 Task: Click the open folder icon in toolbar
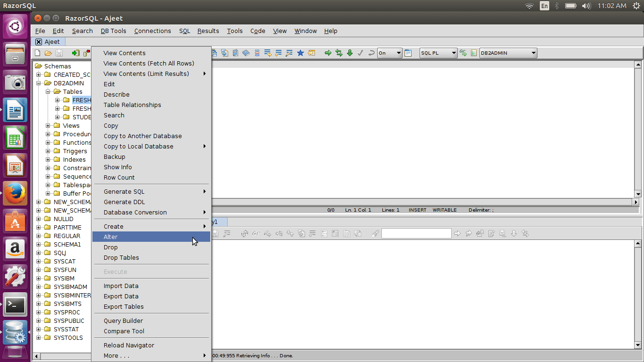[48, 53]
